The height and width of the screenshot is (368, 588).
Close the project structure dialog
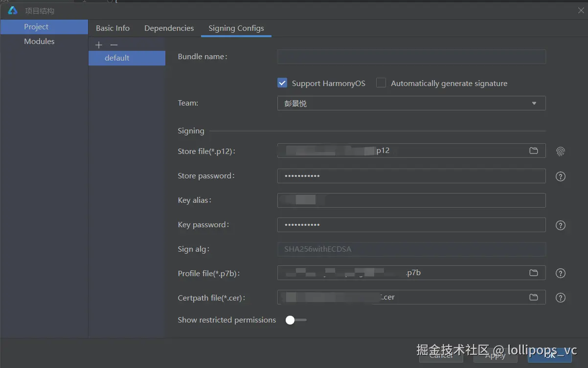click(x=581, y=10)
